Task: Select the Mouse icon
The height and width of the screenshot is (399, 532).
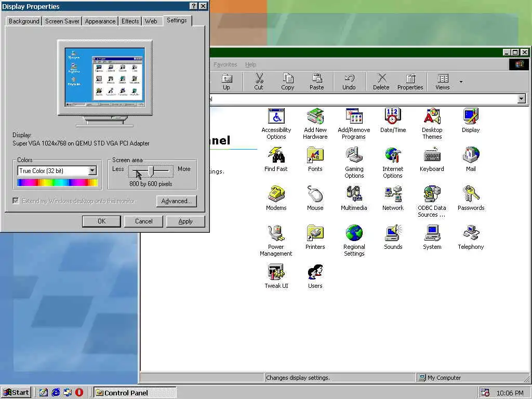Action: click(x=315, y=198)
